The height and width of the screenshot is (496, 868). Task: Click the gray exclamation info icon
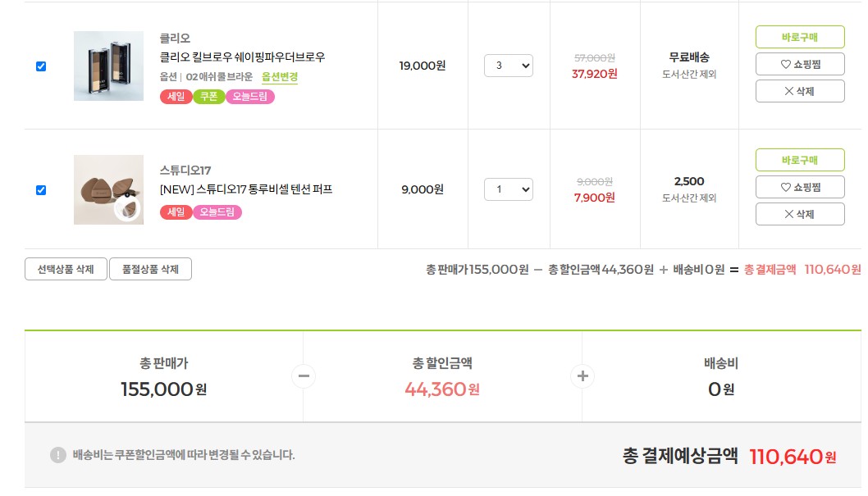click(57, 455)
